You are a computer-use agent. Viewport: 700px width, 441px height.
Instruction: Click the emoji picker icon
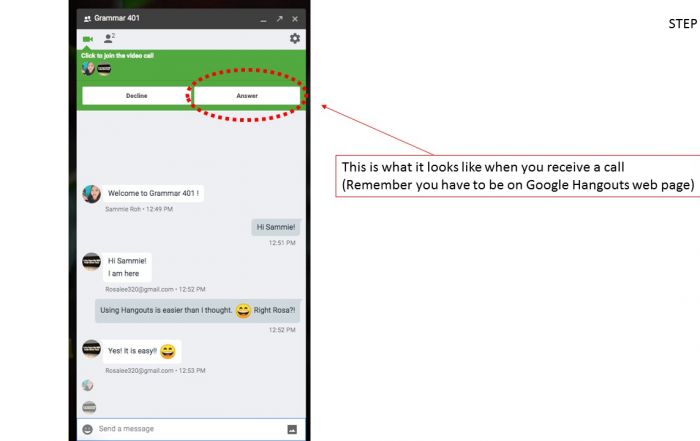click(x=88, y=429)
